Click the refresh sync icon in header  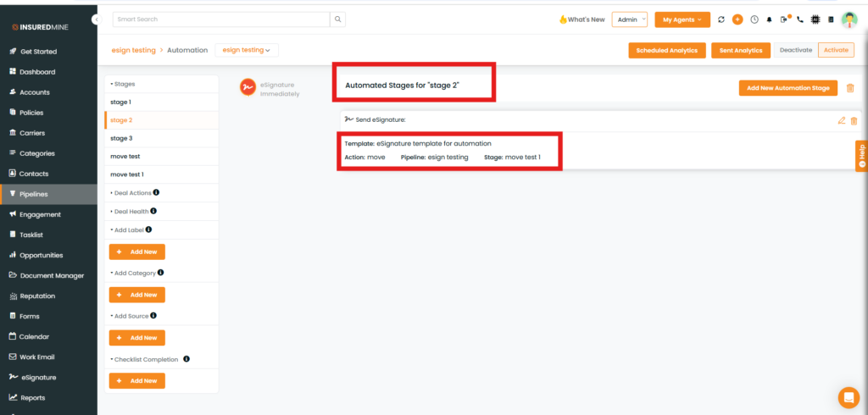(x=721, y=19)
